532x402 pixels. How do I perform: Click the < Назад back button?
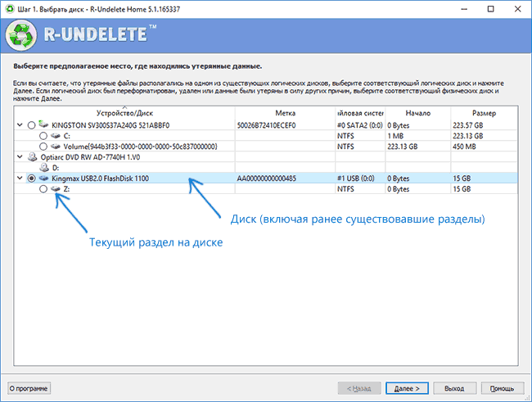coord(359,388)
